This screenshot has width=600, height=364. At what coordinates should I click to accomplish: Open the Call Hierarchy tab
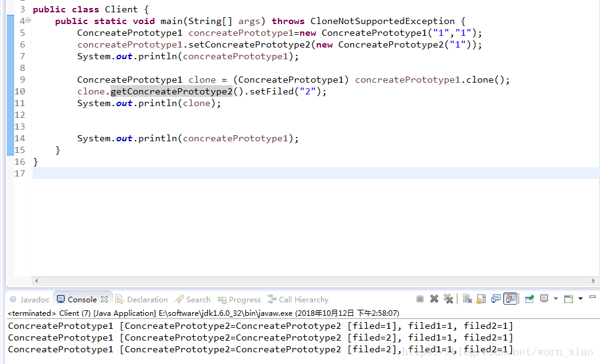click(x=298, y=299)
